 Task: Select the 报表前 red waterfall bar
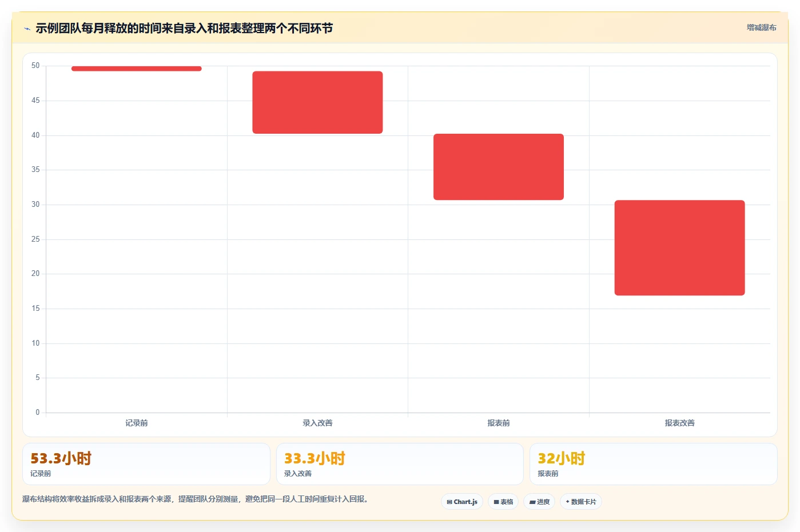pyautogui.click(x=499, y=167)
